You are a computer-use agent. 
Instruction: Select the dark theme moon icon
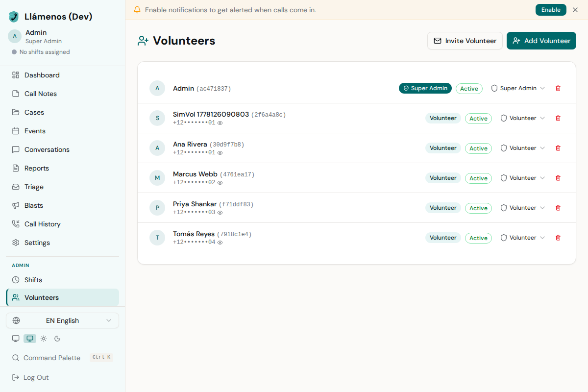coord(57,339)
